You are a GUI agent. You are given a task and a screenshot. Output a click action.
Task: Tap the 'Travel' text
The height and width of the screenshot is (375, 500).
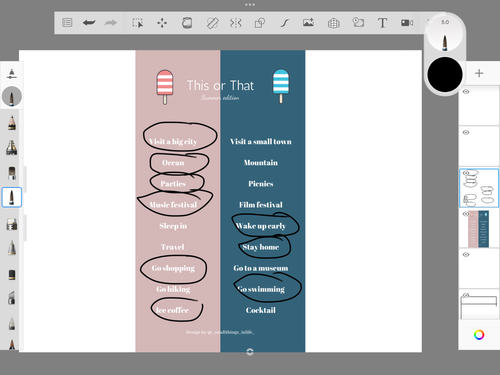(x=173, y=247)
